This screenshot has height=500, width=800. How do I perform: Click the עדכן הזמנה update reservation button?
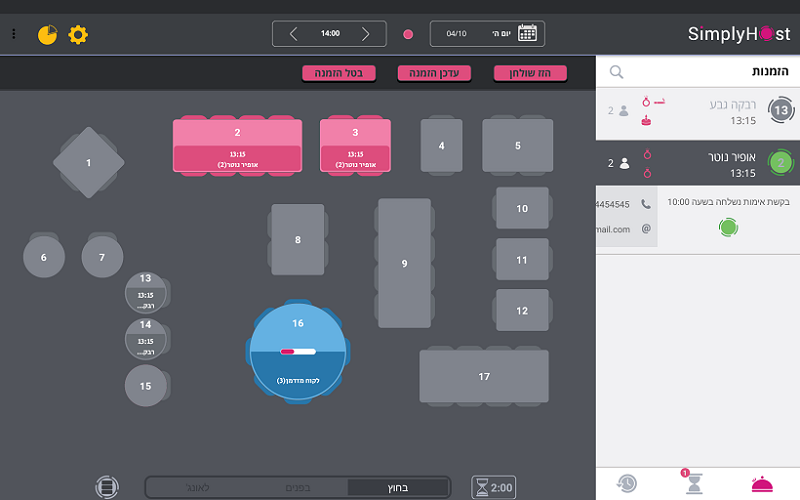pyautogui.click(x=434, y=73)
